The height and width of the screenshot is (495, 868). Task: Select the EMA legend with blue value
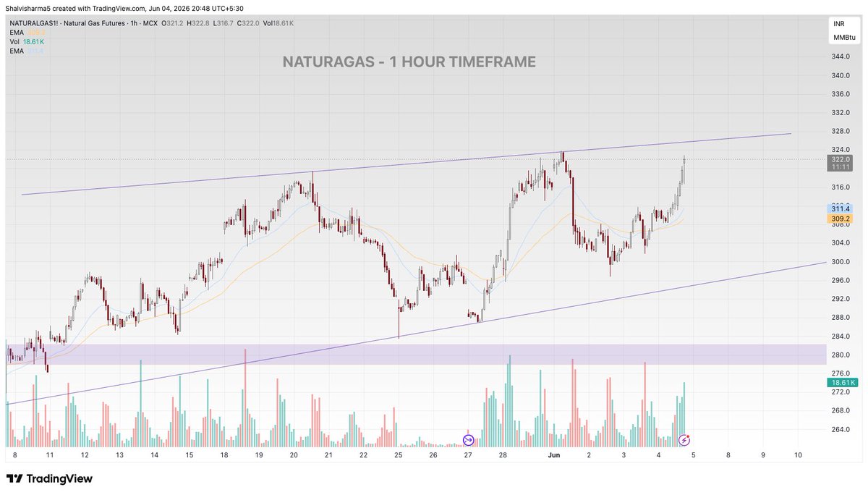click(27, 51)
